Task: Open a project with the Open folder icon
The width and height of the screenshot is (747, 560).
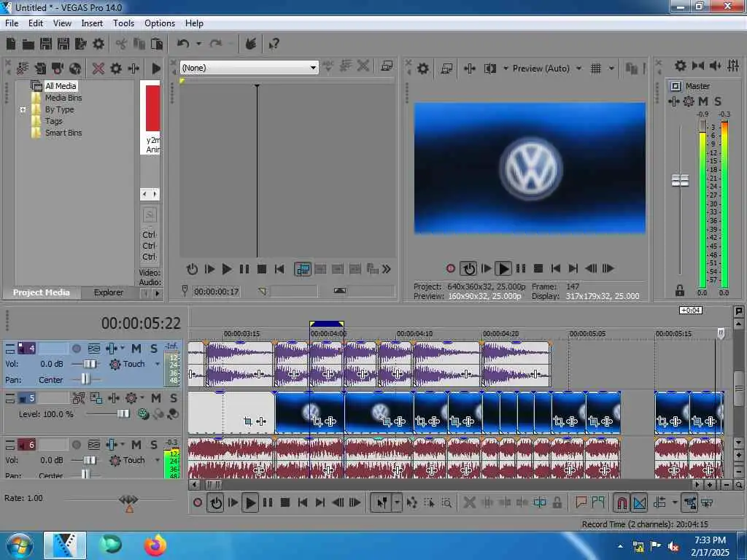Action: 28,44
